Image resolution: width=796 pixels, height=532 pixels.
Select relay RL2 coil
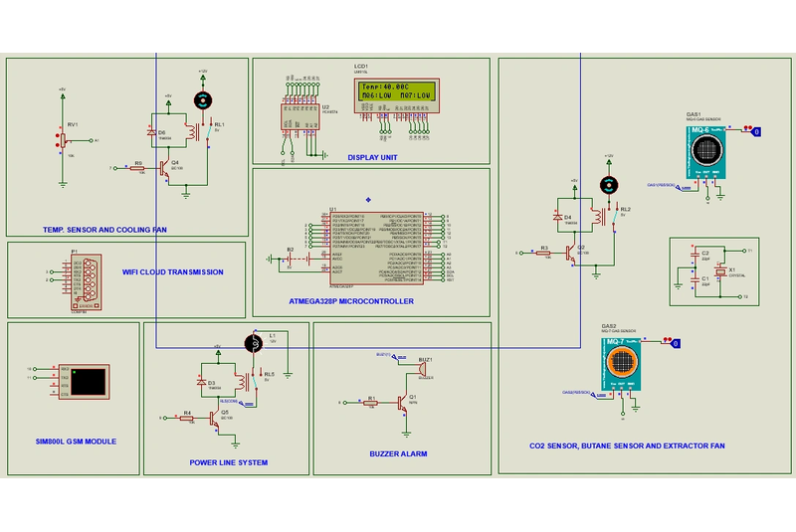[x=598, y=216]
